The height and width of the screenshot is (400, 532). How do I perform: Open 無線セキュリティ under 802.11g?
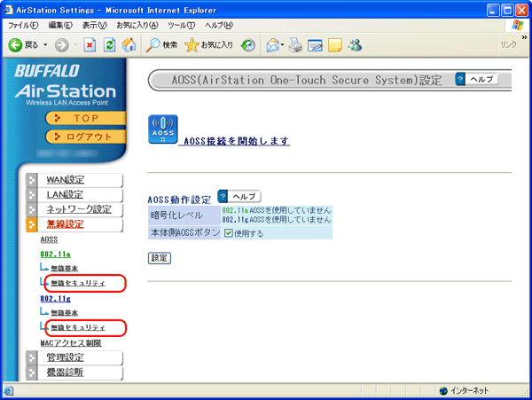click(78, 328)
